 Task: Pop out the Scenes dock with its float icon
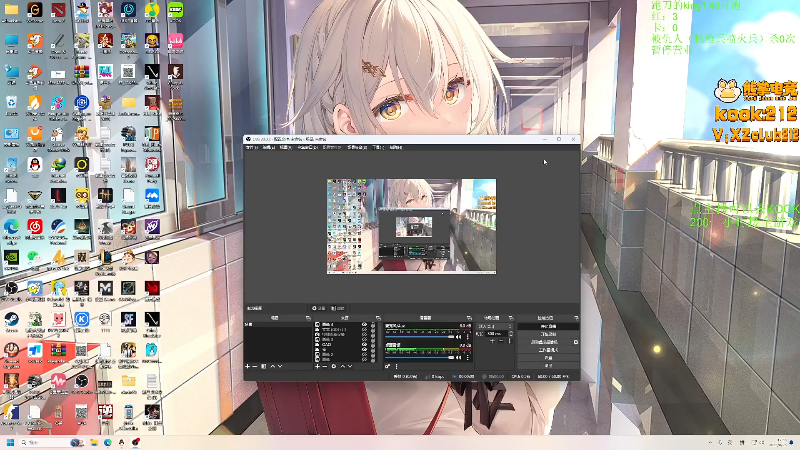coord(308,318)
